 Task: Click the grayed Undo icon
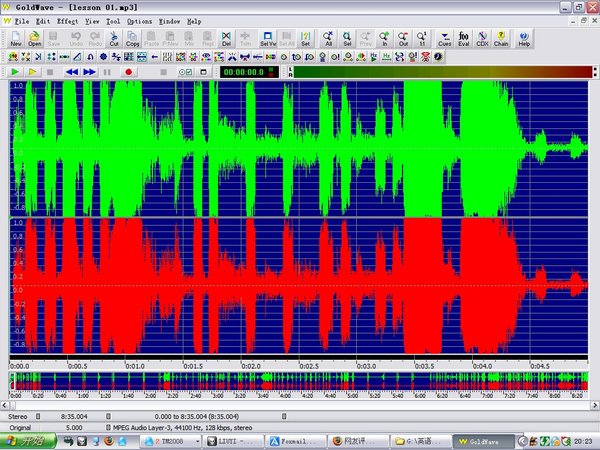(x=76, y=39)
